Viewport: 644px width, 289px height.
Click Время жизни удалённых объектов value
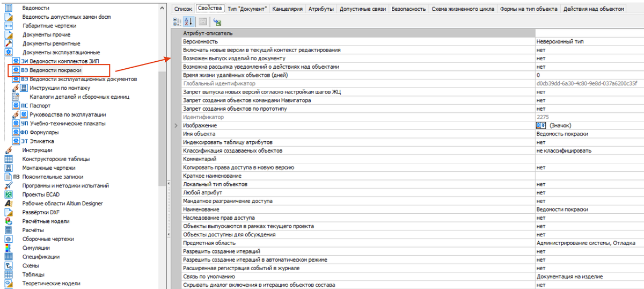(589, 75)
